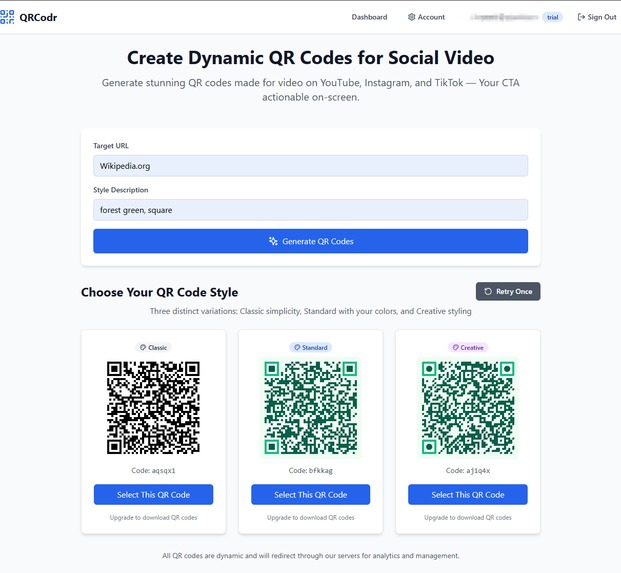
Task: Focus the Style Description input field
Action: 310,210
